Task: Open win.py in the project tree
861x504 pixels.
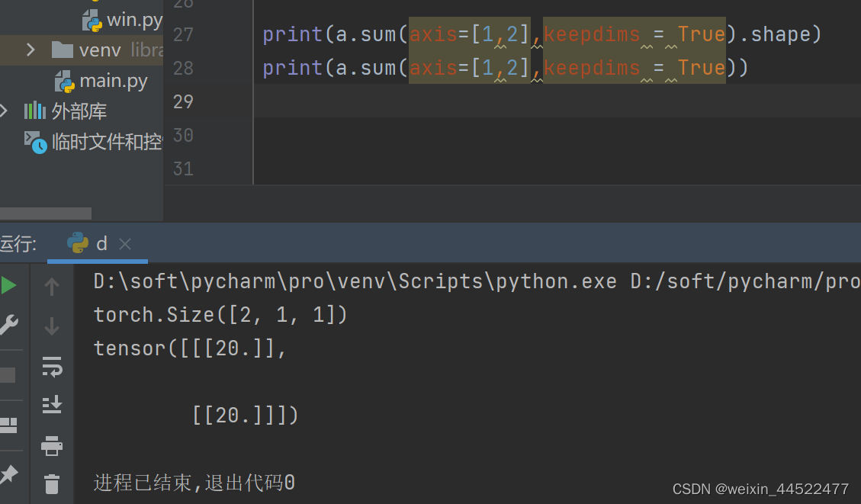Action: [x=122, y=21]
